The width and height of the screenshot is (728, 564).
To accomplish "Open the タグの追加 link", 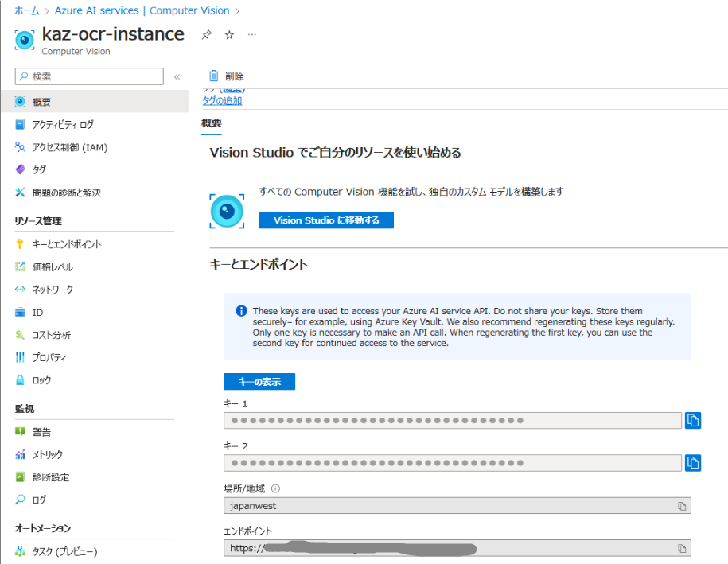I will tap(222, 100).
